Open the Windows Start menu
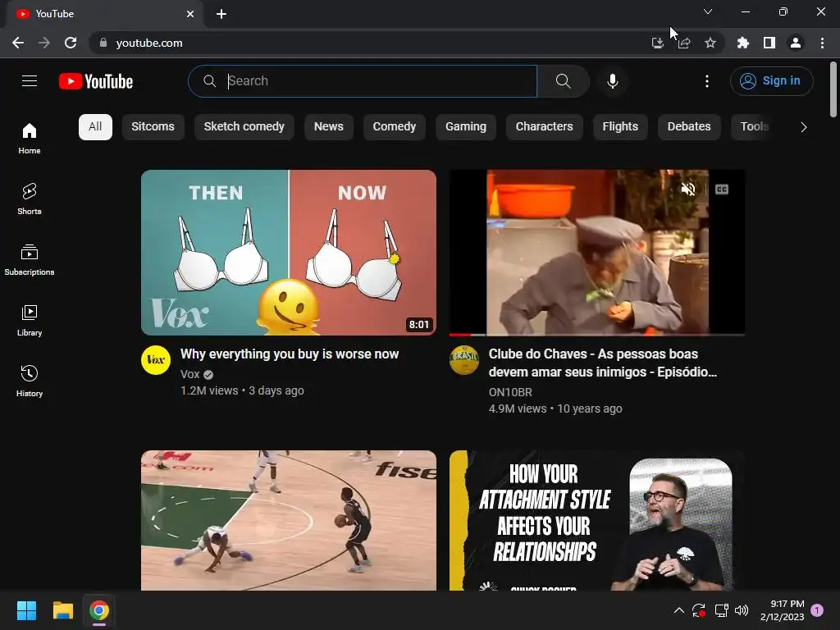 (26, 610)
